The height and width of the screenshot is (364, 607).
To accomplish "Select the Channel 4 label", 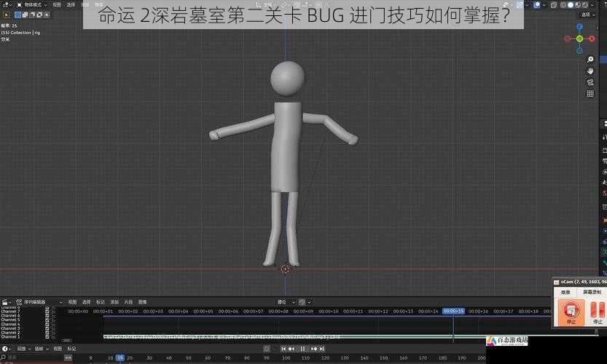I will click(10, 324).
